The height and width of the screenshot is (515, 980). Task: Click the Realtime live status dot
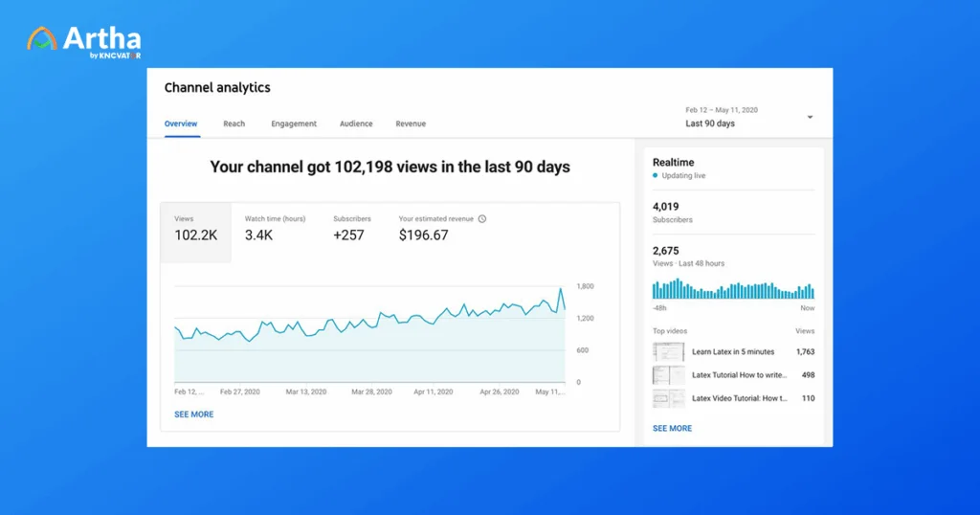pos(656,176)
